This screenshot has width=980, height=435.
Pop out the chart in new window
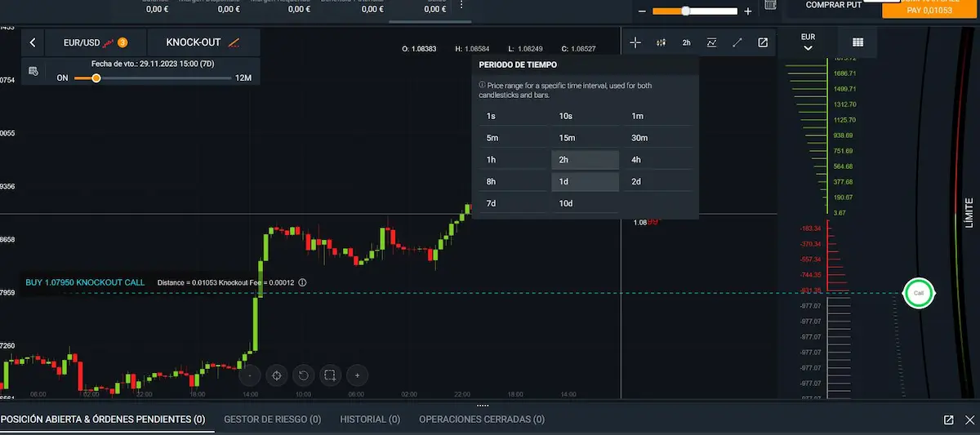click(763, 42)
